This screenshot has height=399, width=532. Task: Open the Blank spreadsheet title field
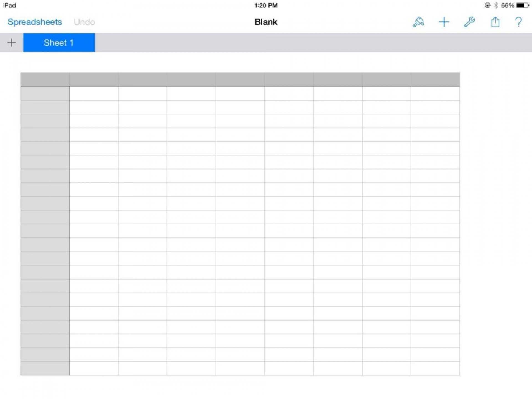tap(266, 22)
